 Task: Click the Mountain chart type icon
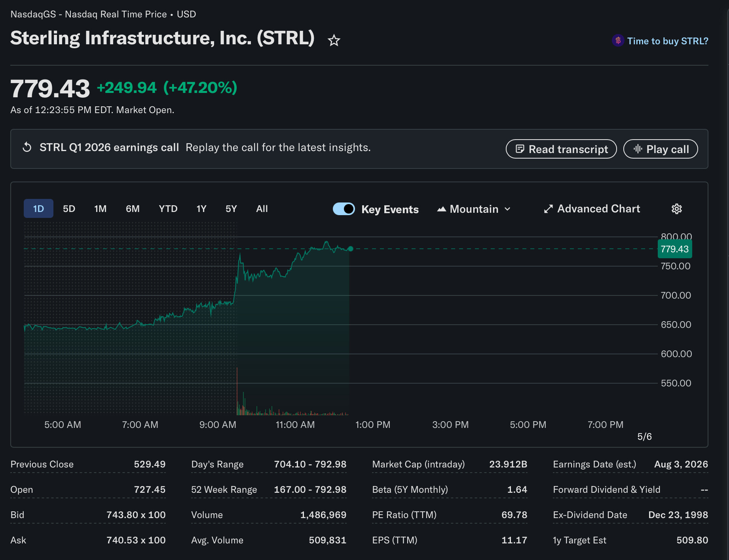[441, 209]
